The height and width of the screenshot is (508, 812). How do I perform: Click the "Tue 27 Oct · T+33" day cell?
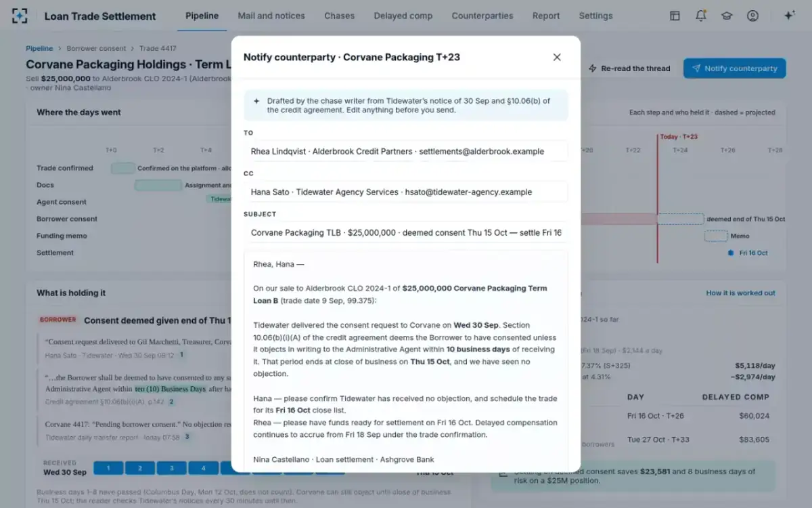(658, 440)
